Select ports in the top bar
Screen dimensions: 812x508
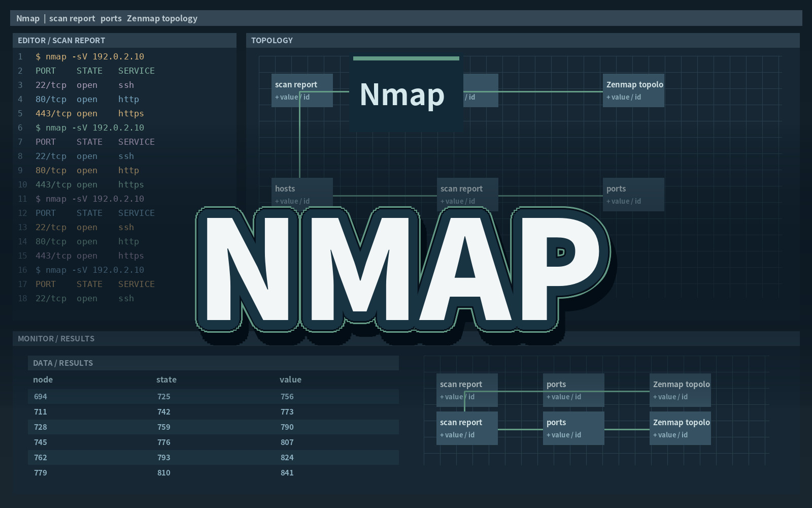click(x=111, y=18)
